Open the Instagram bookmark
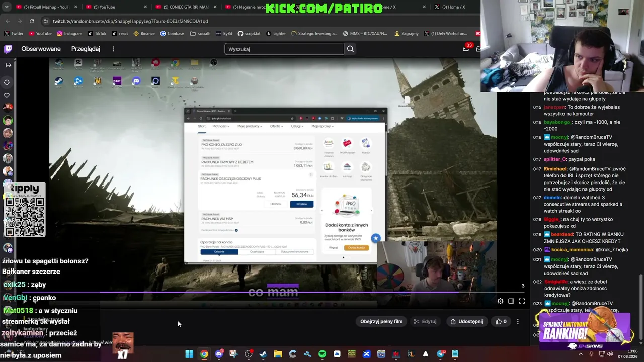 click(69, 34)
